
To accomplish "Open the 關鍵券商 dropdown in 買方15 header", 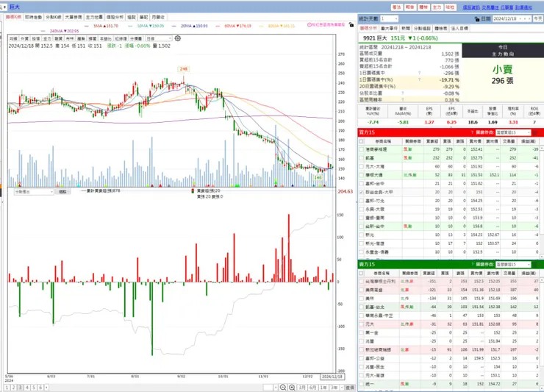I will [513, 132].
